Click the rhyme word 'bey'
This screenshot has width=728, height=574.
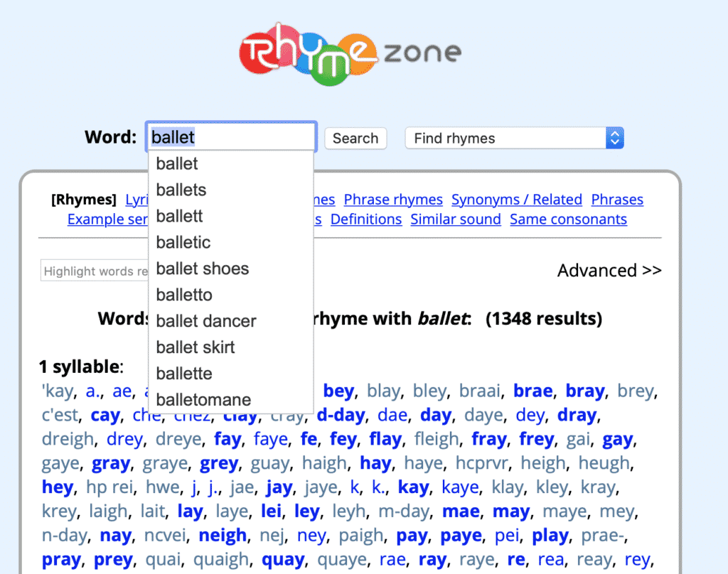click(x=338, y=391)
